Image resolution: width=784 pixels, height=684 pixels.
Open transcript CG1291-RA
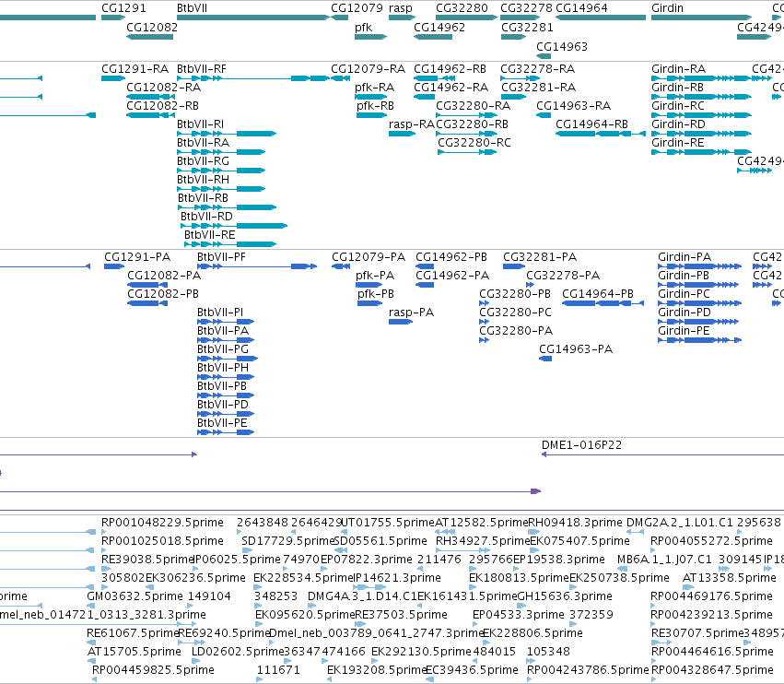coord(135,68)
